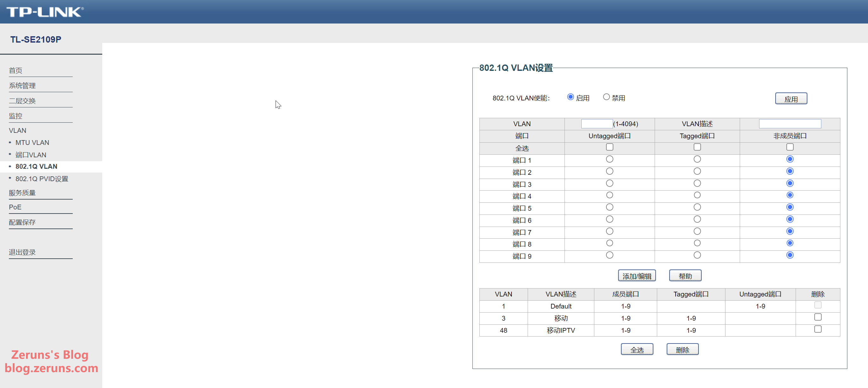Select MTU VLAN submenu
The height and width of the screenshot is (388, 868).
(32, 143)
